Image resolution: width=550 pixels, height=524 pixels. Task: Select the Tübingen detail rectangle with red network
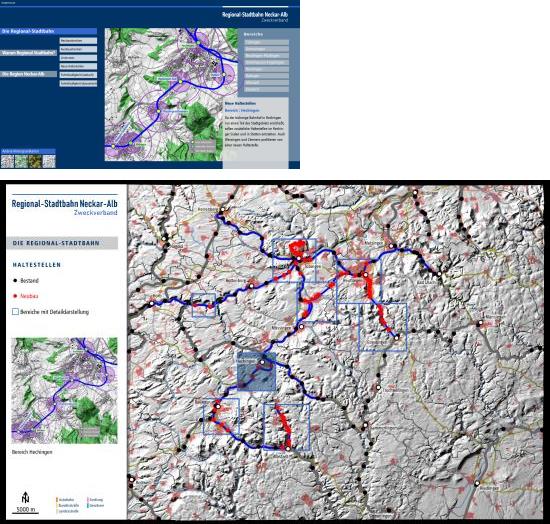pyautogui.click(x=294, y=260)
